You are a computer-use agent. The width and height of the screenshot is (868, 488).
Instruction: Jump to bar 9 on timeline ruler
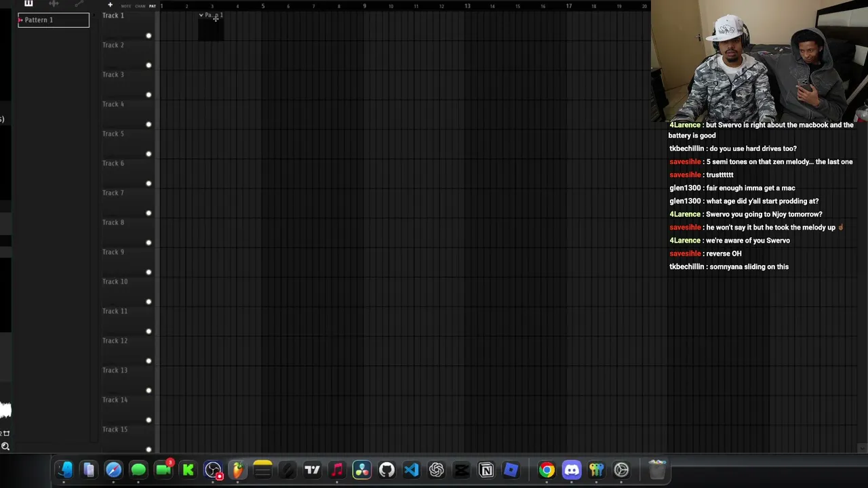365,6
